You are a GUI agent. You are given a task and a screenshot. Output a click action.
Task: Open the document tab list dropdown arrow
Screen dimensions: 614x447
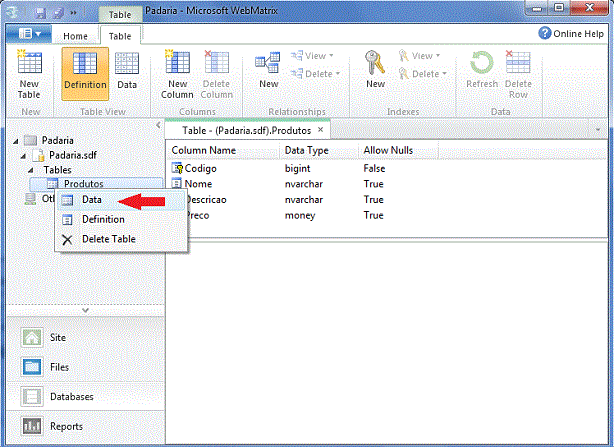tap(598, 130)
